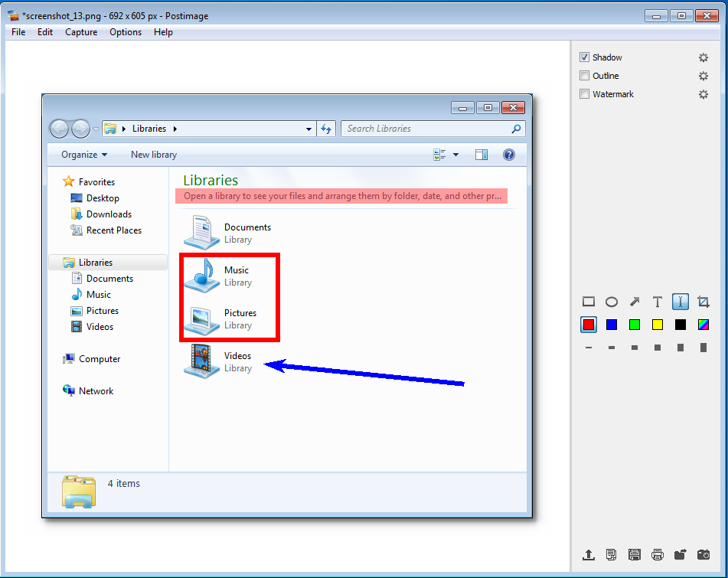This screenshot has width=728, height=578.
Task: Select the ellipse drawing tool
Action: tap(612, 302)
